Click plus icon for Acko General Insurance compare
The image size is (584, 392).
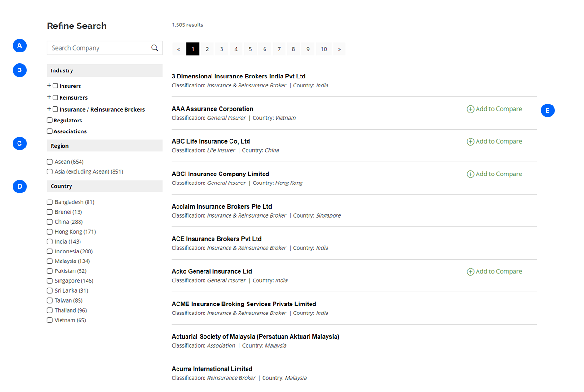click(470, 272)
